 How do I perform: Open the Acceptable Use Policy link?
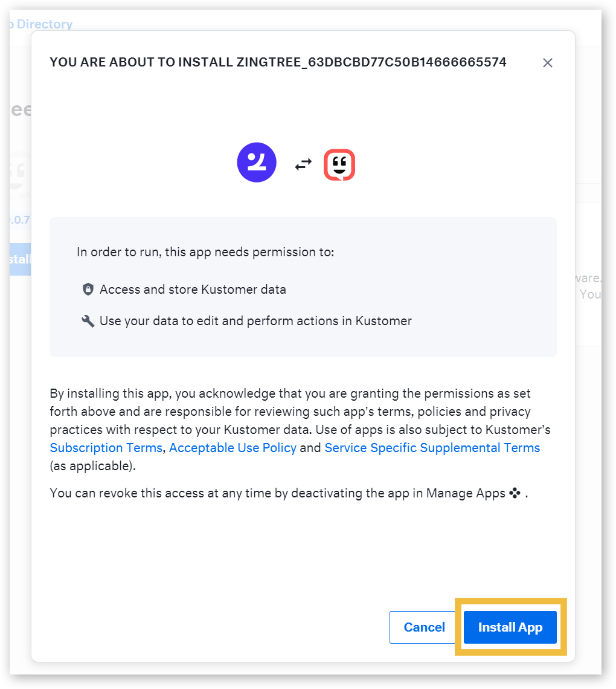tap(233, 448)
